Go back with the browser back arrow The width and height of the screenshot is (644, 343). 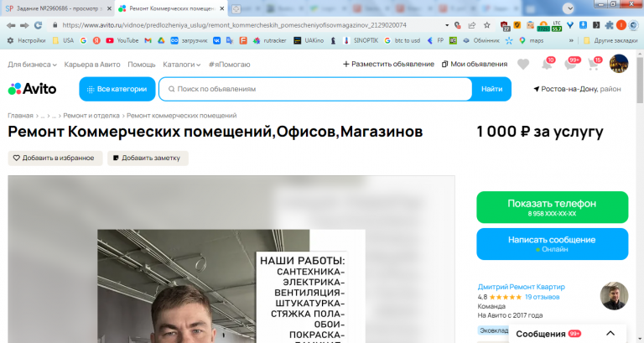[x=11, y=25]
